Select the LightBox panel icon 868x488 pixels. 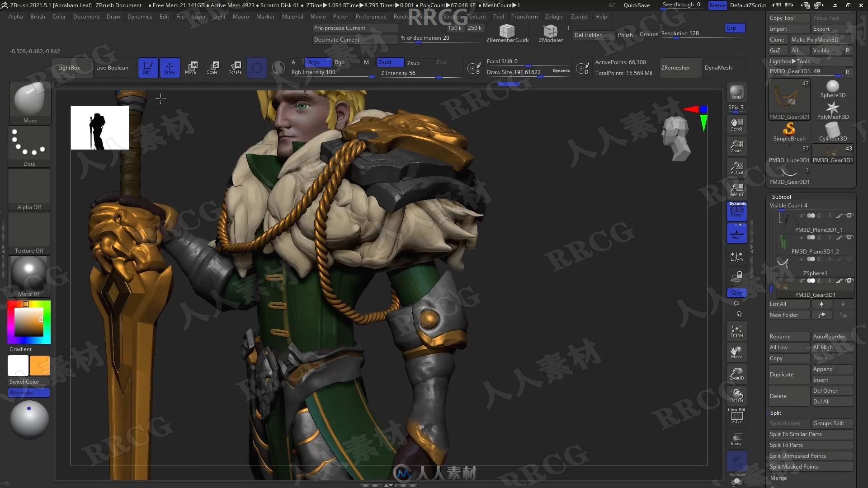(68, 67)
